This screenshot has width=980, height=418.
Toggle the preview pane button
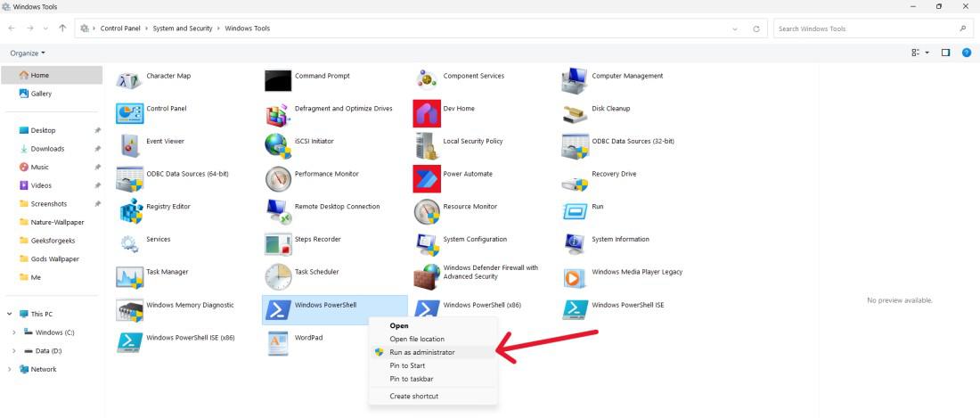tap(945, 53)
